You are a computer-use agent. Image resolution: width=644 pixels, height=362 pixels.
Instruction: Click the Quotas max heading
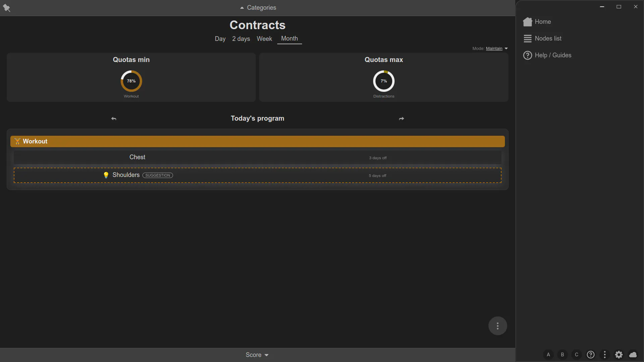point(384,60)
